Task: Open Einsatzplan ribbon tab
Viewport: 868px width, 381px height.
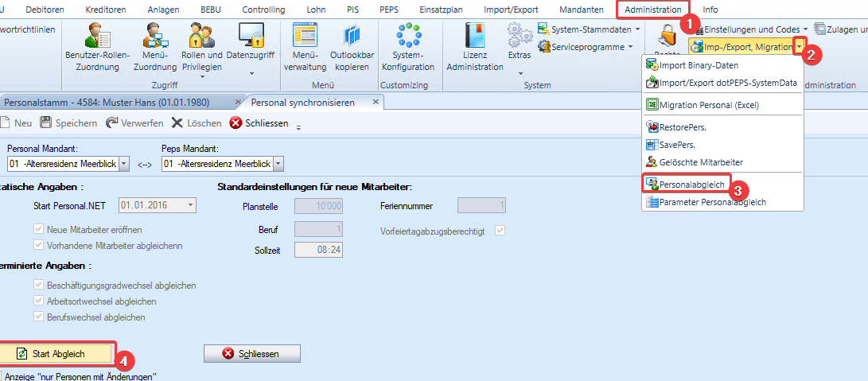Action: (x=442, y=10)
